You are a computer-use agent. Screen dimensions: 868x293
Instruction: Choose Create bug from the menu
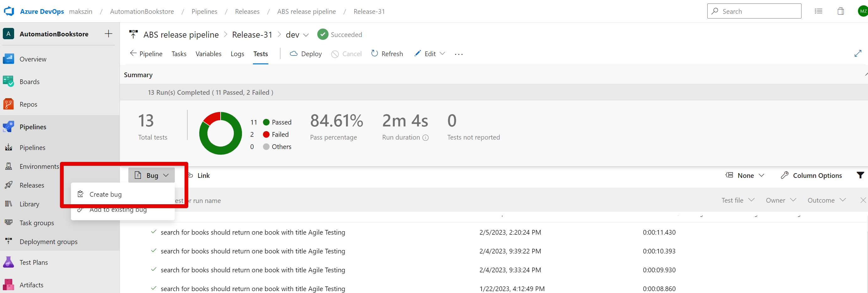tap(105, 194)
